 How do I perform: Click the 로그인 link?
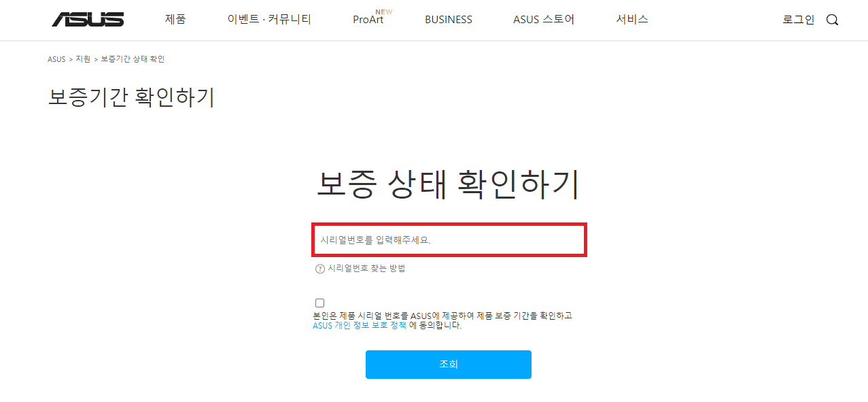click(x=799, y=20)
